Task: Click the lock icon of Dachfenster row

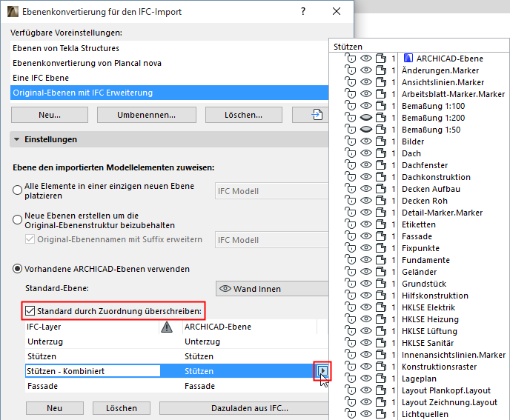Action: (x=351, y=165)
